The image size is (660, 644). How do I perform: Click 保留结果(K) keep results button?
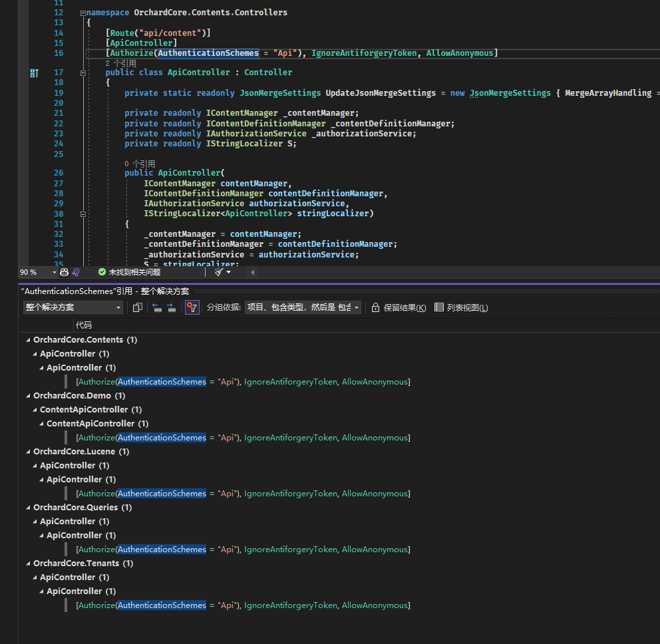point(399,307)
